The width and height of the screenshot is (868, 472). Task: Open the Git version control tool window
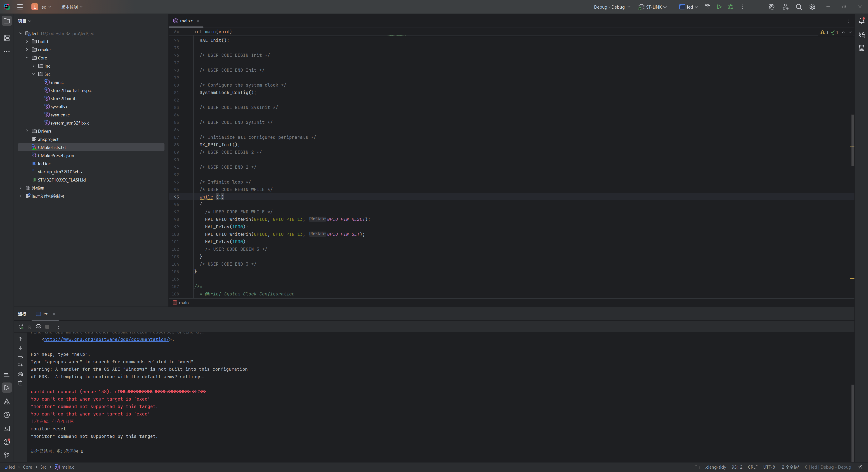[7, 455]
